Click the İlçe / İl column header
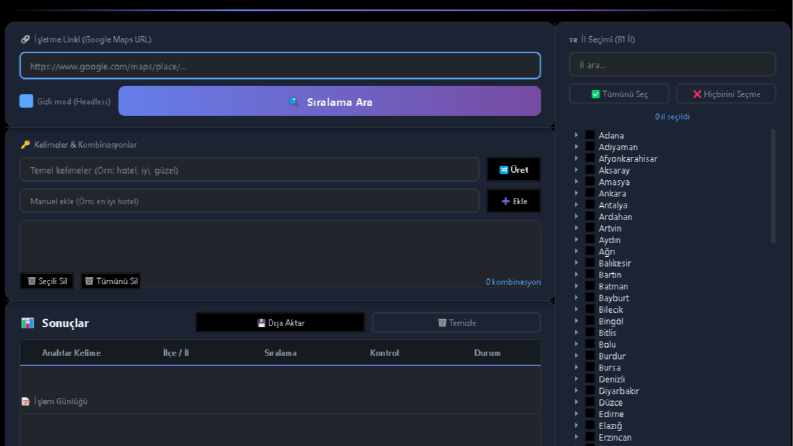The width and height of the screenshot is (793, 446). (x=175, y=353)
